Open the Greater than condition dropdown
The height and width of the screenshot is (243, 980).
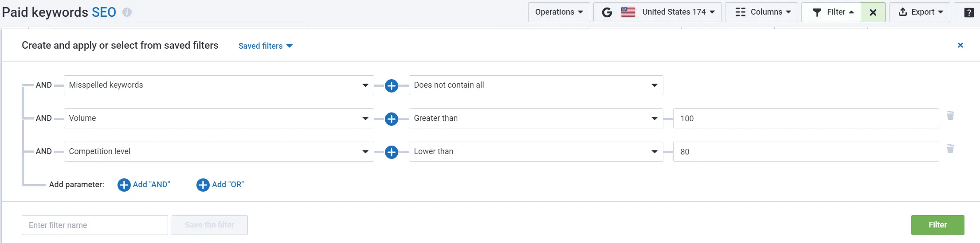[x=536, y=118]
